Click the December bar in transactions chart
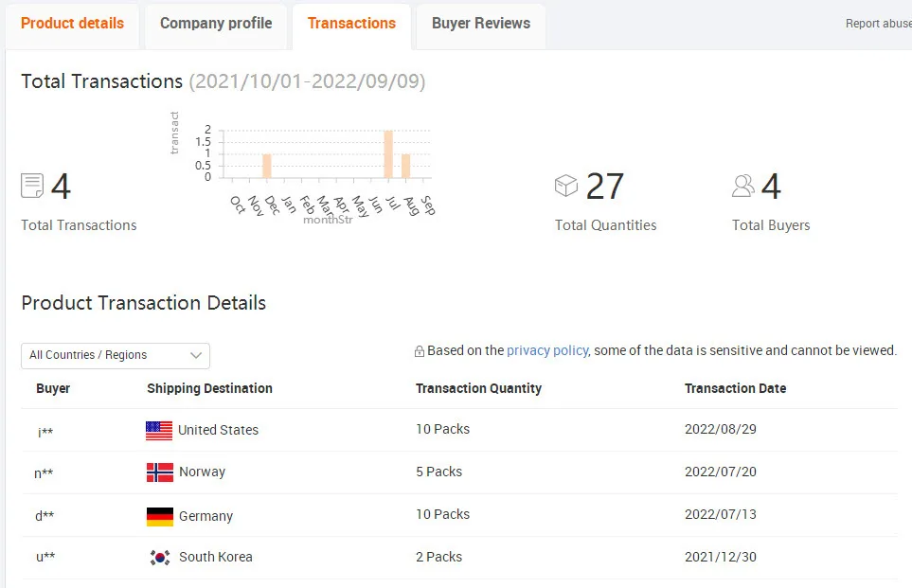Viewport: 912px width, 588px height. [267, 166]
